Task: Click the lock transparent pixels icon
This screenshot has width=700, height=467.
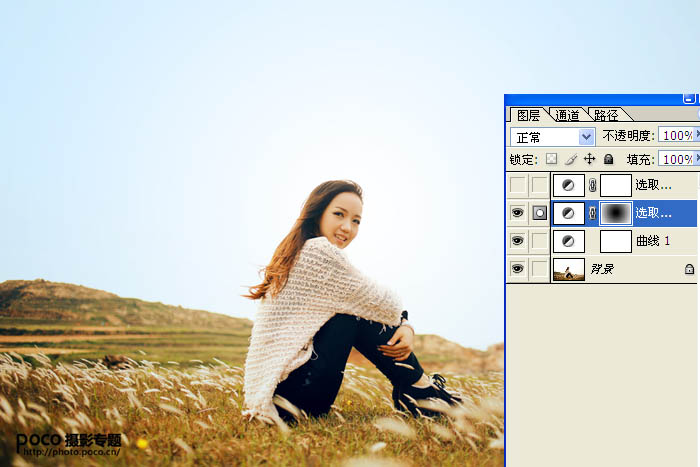Action: (x=551, y=159)
